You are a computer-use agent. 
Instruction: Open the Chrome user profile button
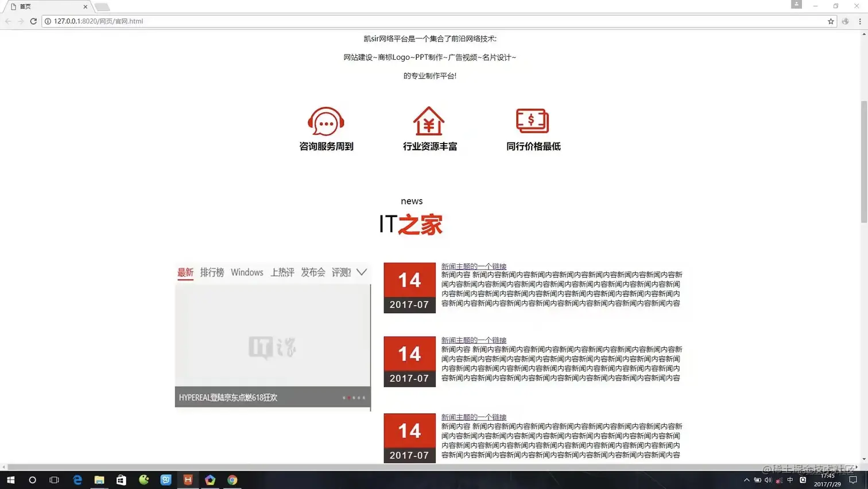[x=796, y=5]
